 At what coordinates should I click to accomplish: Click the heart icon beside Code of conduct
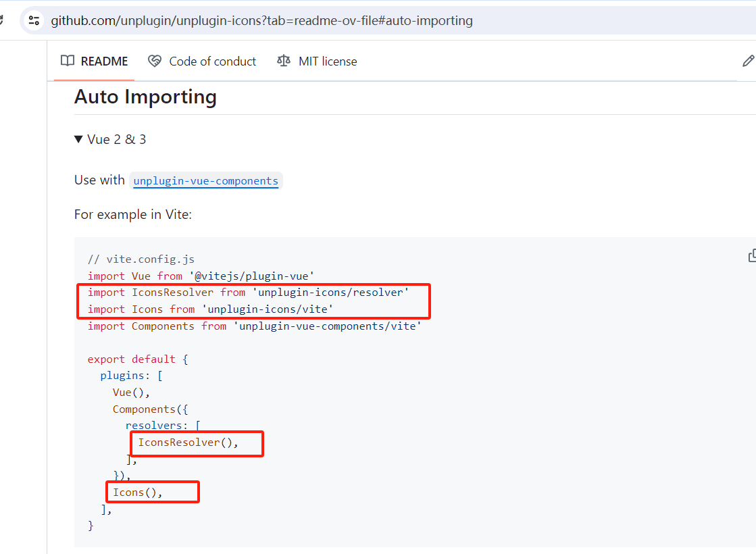pyautogui.click(x=155, y=61)
